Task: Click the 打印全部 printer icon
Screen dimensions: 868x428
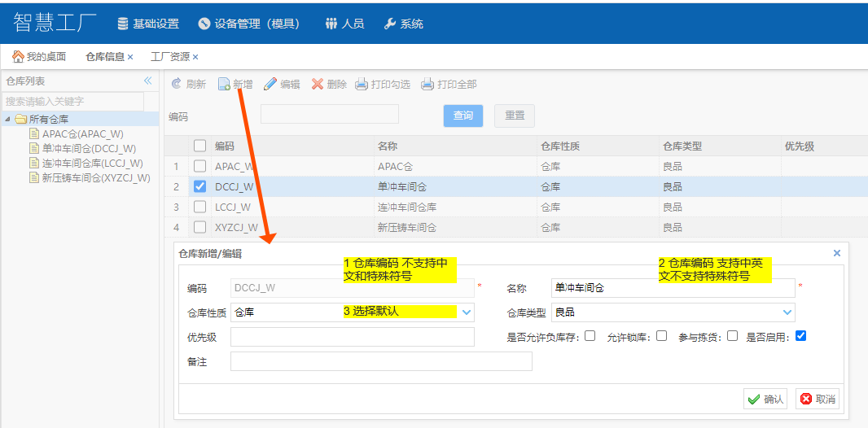Action: (427, 84)
